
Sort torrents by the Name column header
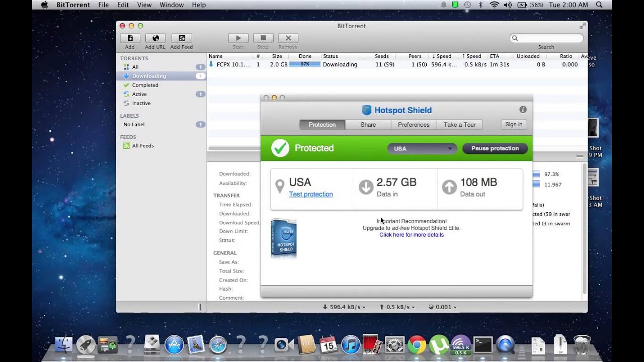(215, 56)
